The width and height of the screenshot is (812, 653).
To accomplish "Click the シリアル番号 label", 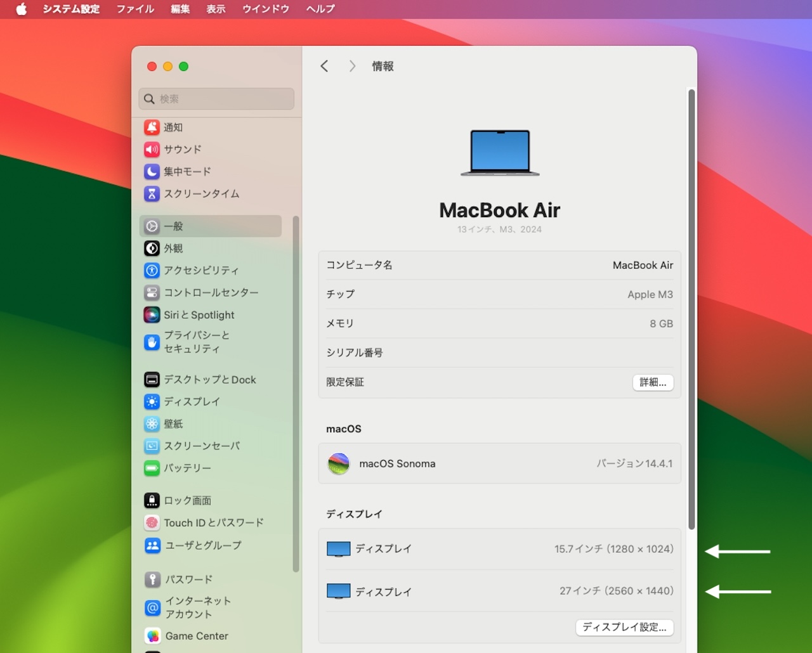I will (355, 353).
